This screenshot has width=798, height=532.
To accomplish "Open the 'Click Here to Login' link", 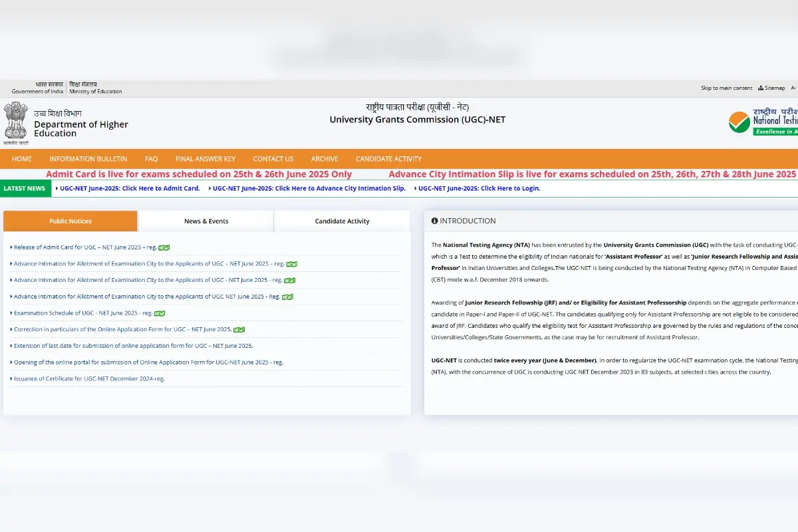I will tap(478, 188).
